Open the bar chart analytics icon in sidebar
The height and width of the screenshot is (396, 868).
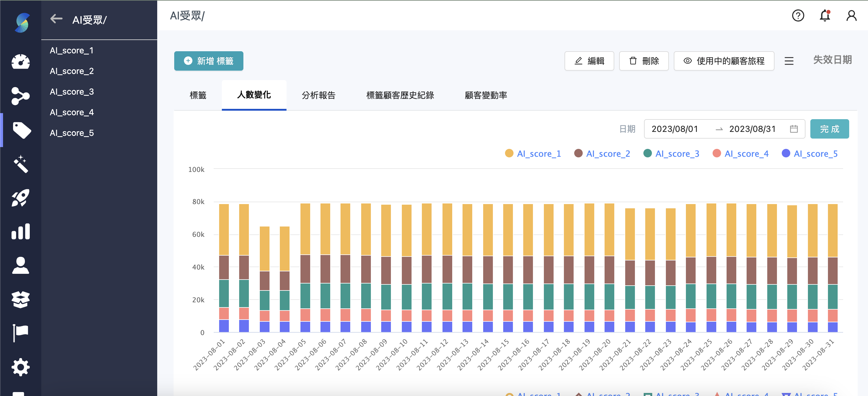point(21,232)
